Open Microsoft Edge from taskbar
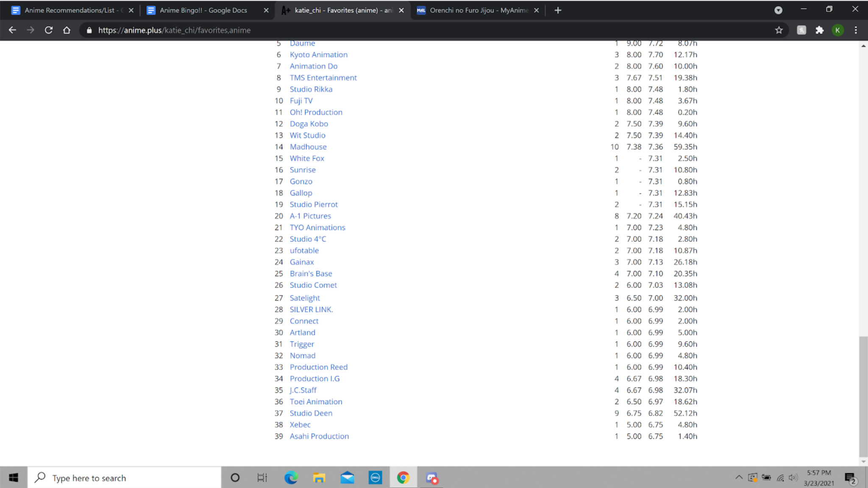Image resolution: width=868 pixels, height=488 pixels. coord(291,478)
